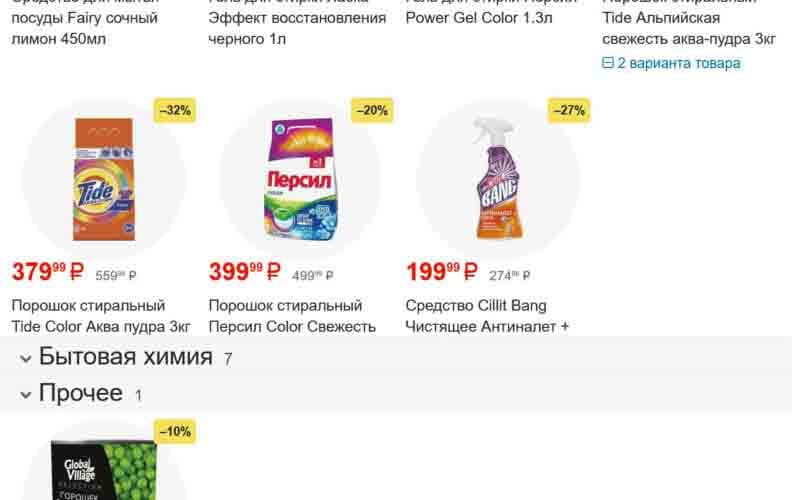Image resolution: width=800 pixels, height=500 pixels.
Task: Open Global Village peas product image
Action: (104, 469)
